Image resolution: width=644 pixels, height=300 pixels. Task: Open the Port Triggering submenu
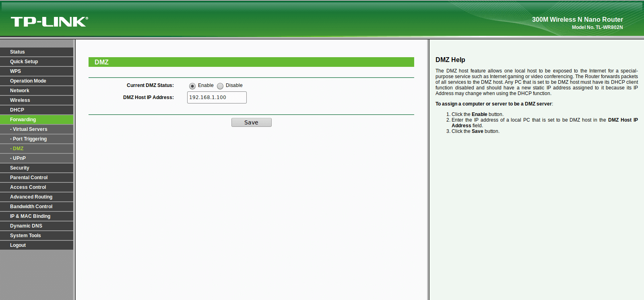[37, 139]
